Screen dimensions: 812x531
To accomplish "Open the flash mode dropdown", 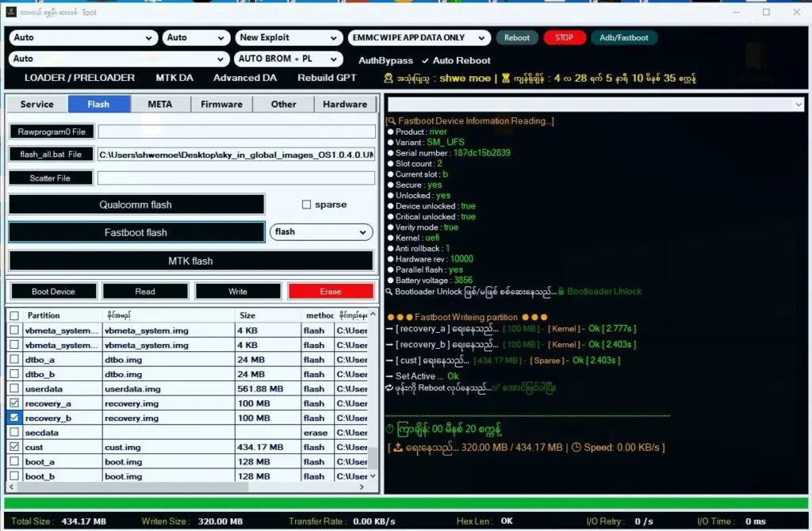I will [321, 231].
